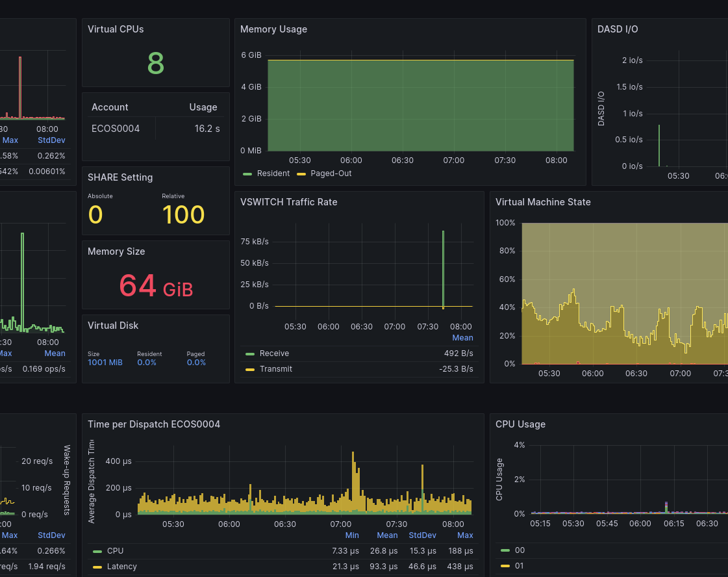Click the Time per Dispatch ECOS0004 panel title
The image size is (728, 577).
(154, 424)
